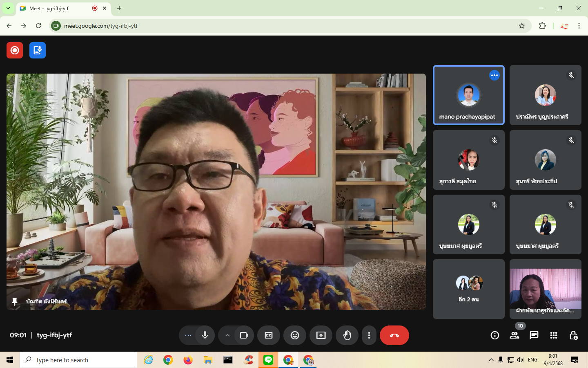View camera permission icon in address bar

tap(56, 26)
